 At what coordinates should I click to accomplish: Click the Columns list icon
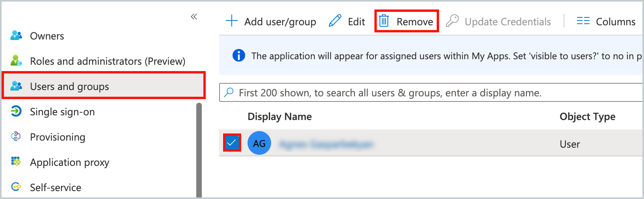(x=583, y=21)
